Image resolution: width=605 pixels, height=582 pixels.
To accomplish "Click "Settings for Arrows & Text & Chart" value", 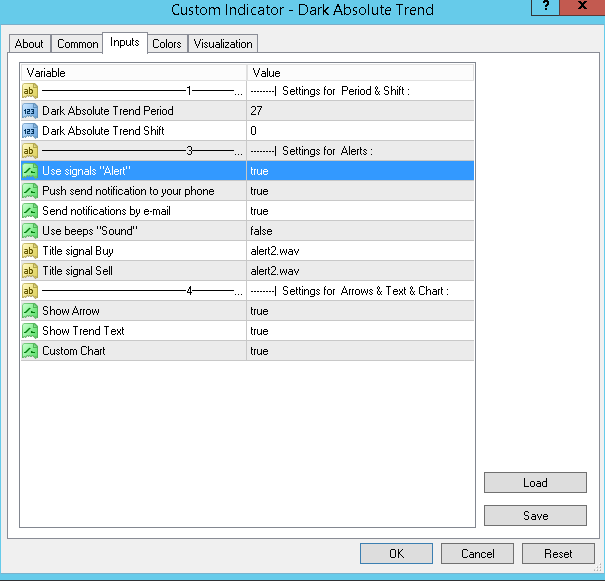I will pyautogui.click(x=350, y=291).
